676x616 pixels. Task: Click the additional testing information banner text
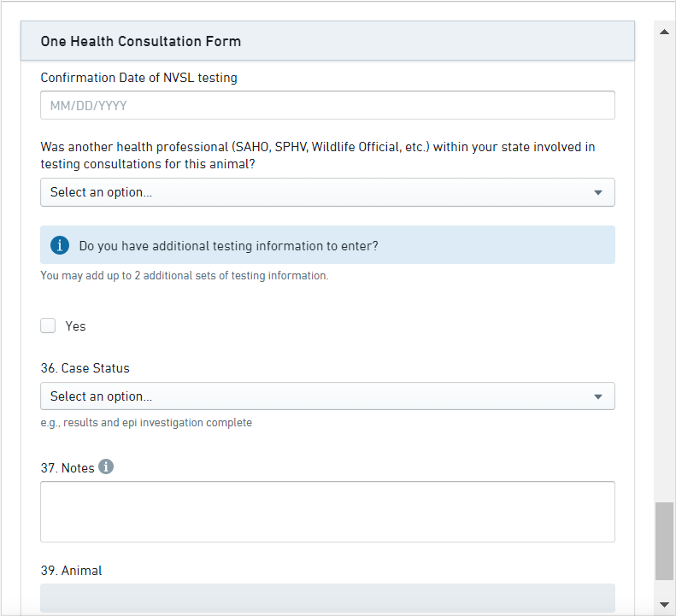pos(228,246)
